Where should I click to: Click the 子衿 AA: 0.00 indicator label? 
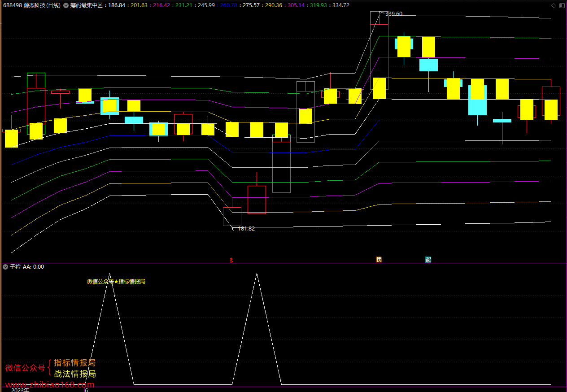27,266
